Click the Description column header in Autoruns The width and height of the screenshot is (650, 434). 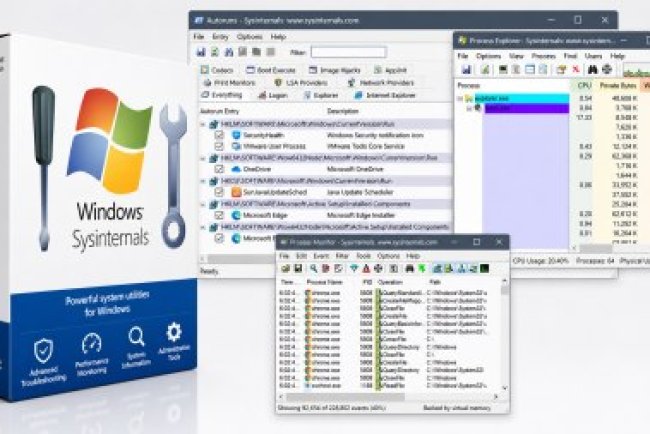pyautogui.click(x=343, y=111)
